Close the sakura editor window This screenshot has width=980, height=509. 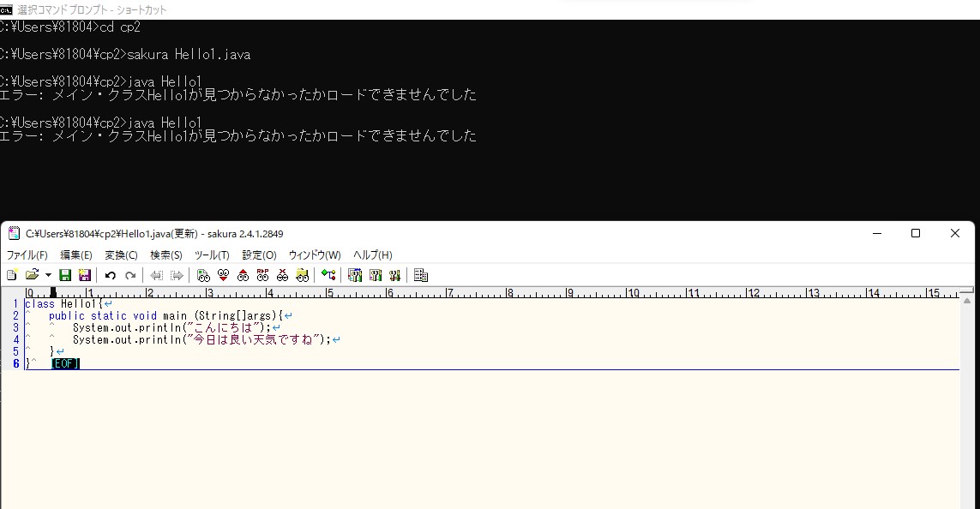(x=954, y=234)
